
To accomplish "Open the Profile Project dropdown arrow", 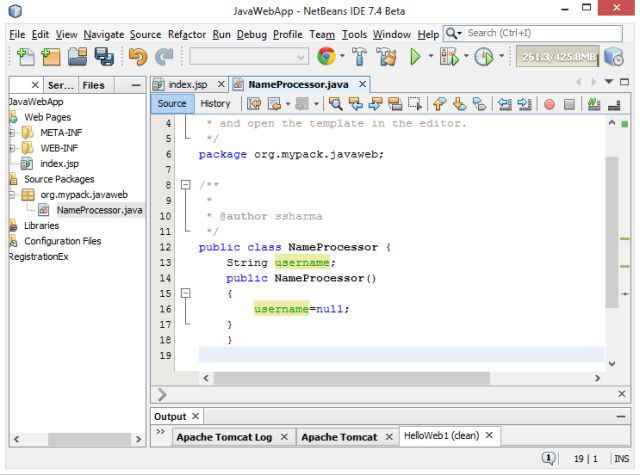I will (x=501, y=56).
